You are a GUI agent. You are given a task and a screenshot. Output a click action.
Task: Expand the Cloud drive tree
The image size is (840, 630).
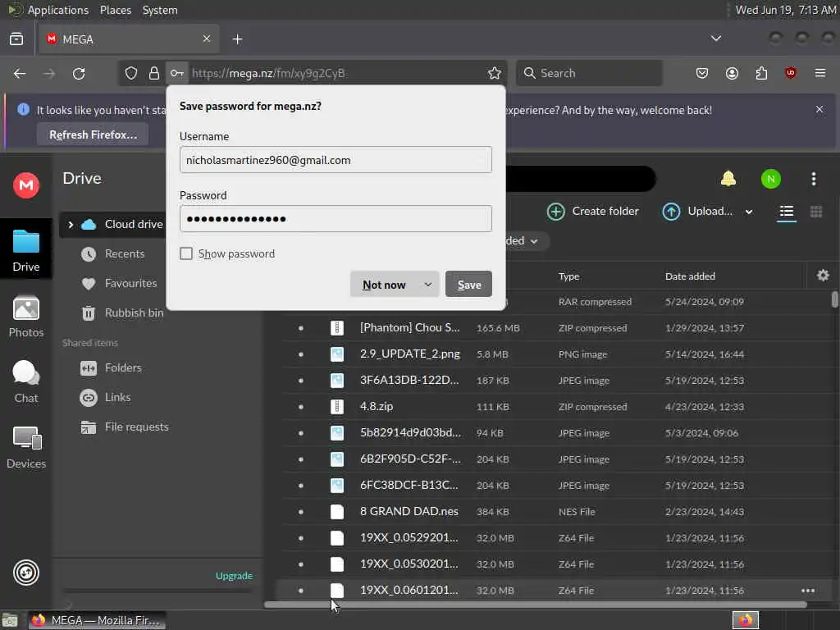tap(71, 225)
